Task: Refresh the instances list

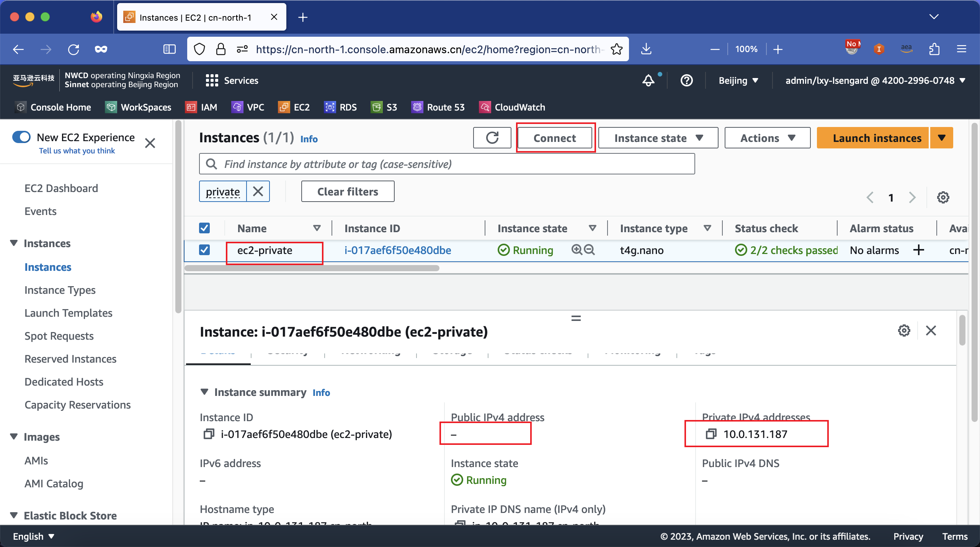Action: (492, 138)
